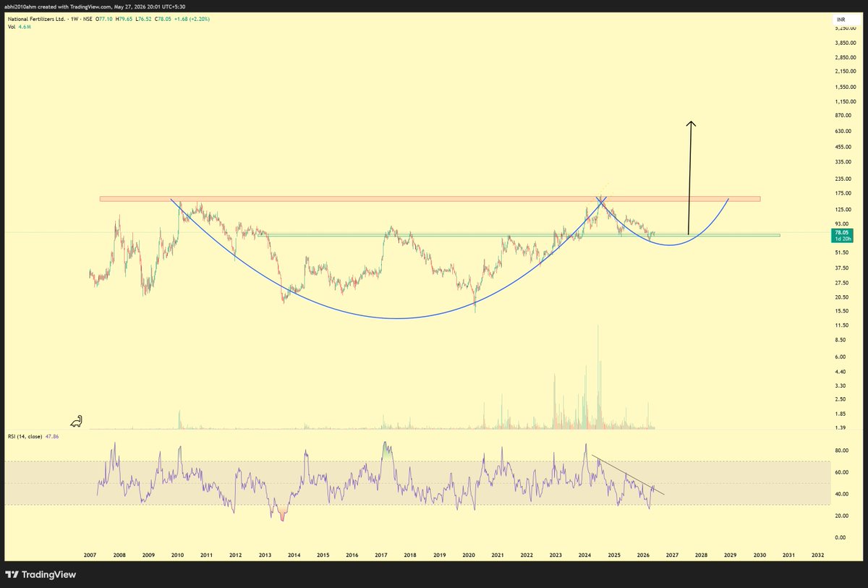This screenshot has height=588, width=868.
Task: Click the TradingView logo at bottom left
Action: (x=40, y=574)
